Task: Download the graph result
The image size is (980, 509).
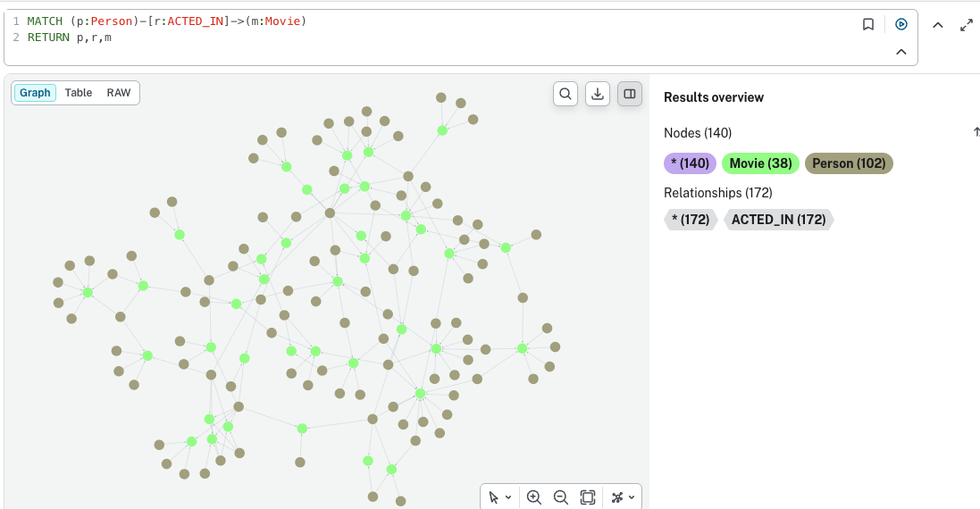Action: coord(598,94)
